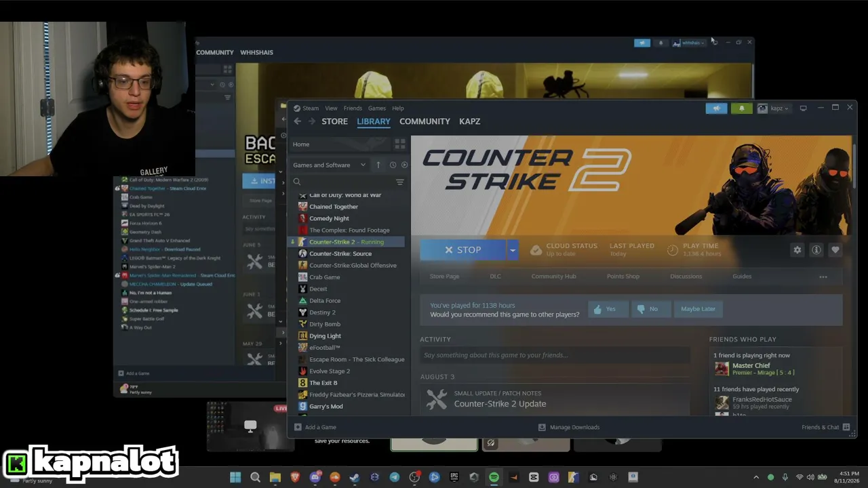Open the Steam menu

point(311,108)
